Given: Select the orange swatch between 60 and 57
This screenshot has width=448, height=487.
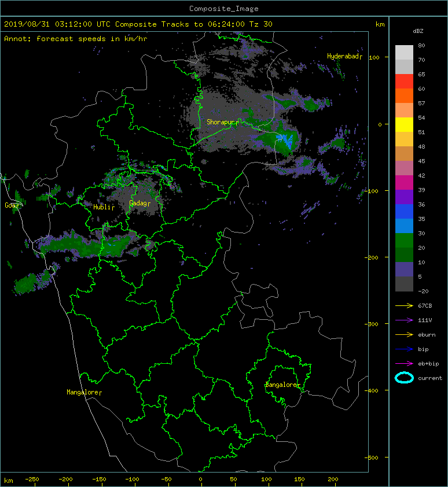Looking at the screenshot, I should pyautogui.click(x=404, y=96).
